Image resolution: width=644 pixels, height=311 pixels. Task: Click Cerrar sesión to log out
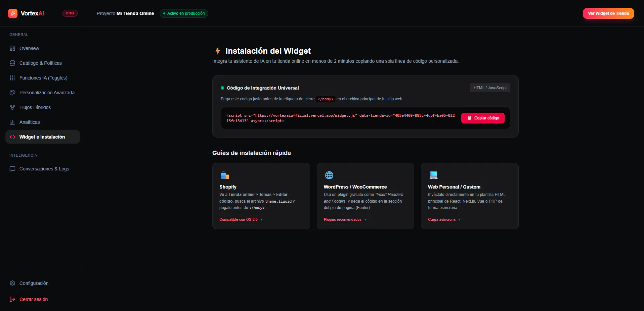[43, 299]
